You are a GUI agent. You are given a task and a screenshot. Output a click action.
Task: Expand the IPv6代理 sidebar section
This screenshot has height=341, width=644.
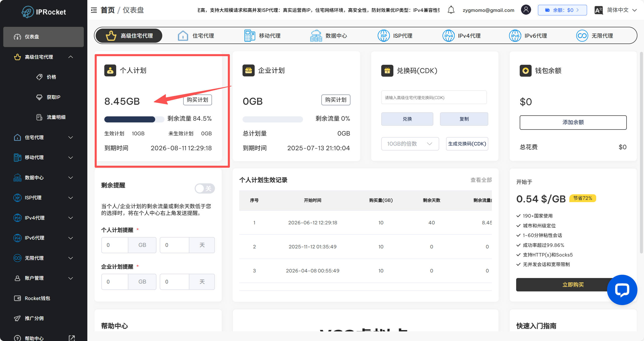(x=71, y=238)
